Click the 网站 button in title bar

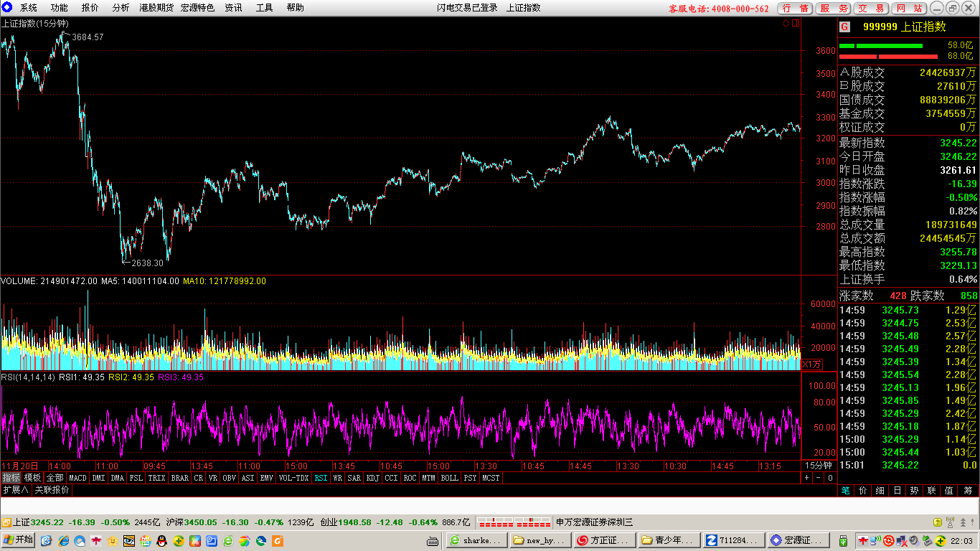click(x=910, y=9)
